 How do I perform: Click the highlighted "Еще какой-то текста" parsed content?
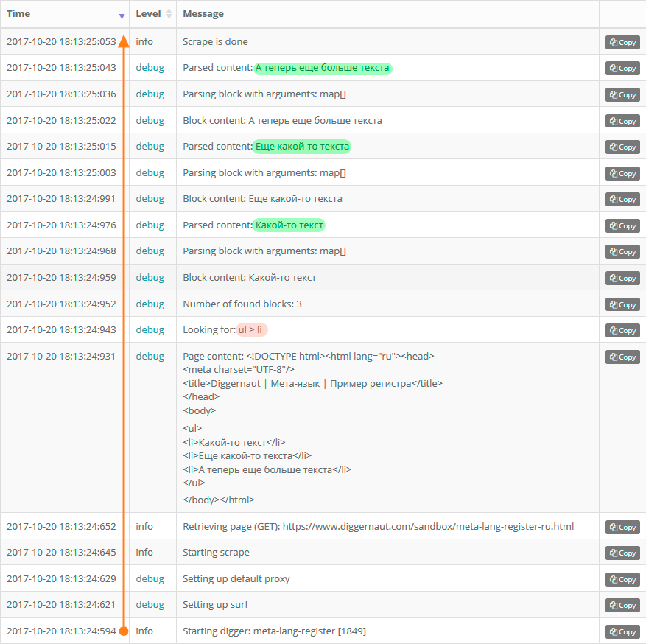click(x=302, y=147)
